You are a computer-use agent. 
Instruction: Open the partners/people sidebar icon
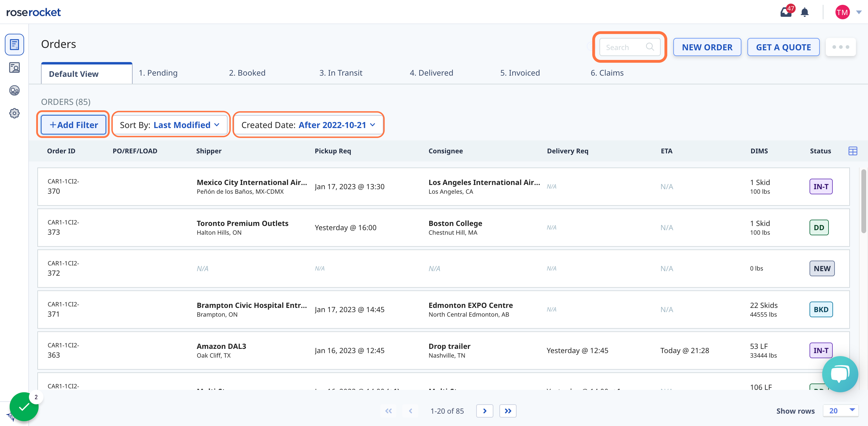[x=14, y=91]
